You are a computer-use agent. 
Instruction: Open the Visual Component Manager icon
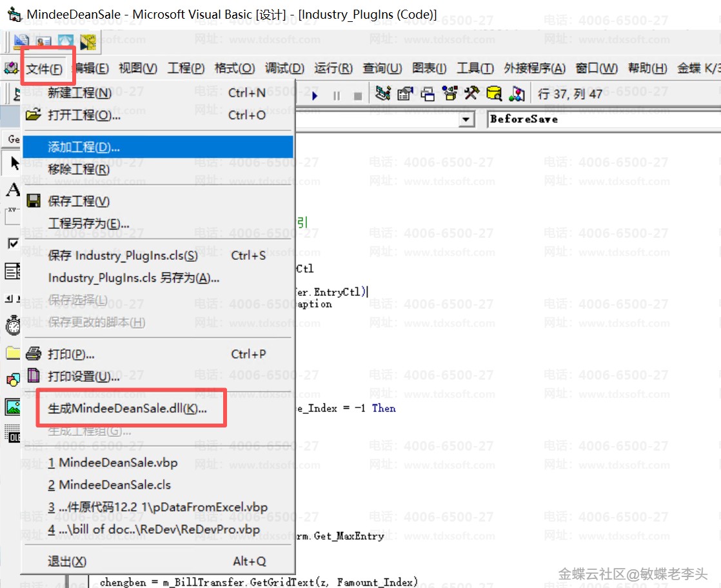click(517, 93)
